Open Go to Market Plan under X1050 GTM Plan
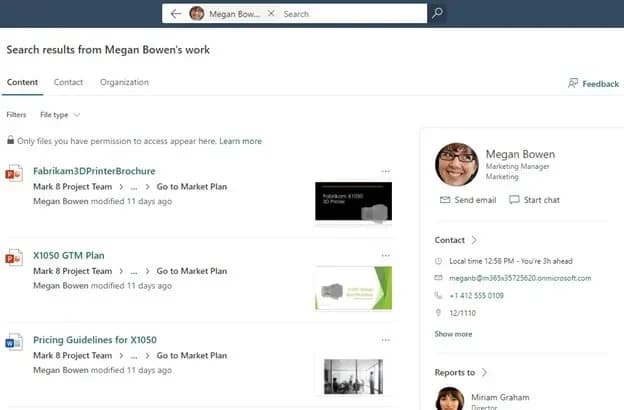624x410 pixels. click(x=192, y=271)
